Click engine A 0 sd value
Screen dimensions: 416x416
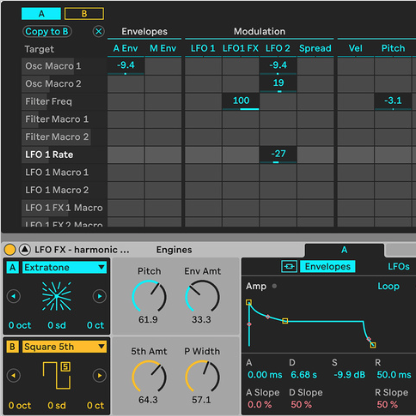(x=57, y=325)
